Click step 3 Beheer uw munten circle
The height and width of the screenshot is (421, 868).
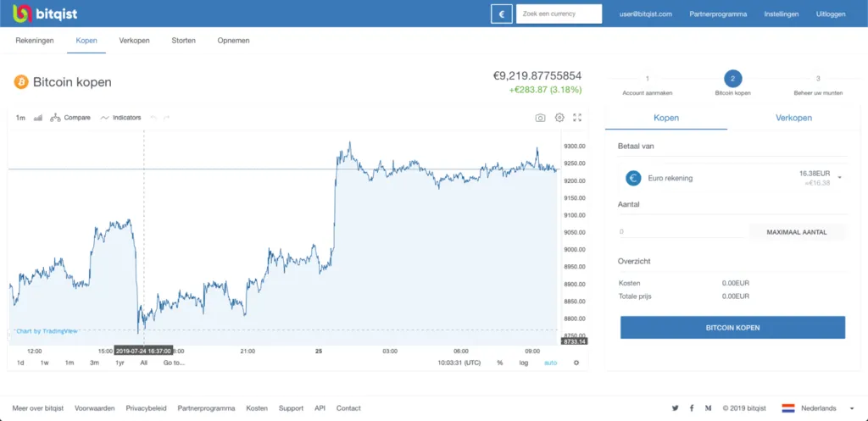[x=818, y=79]
